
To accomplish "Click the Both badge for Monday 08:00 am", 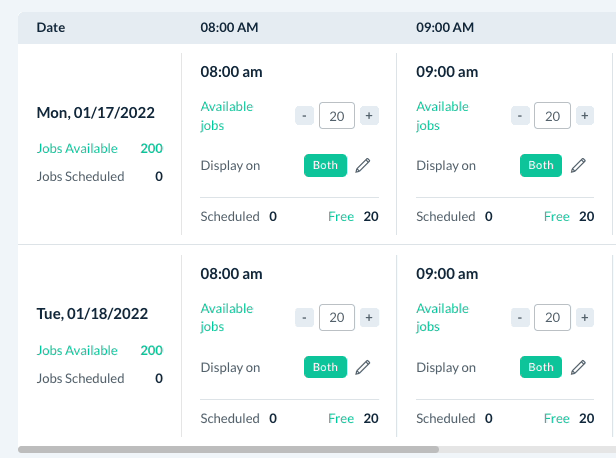I will [325, 166].
